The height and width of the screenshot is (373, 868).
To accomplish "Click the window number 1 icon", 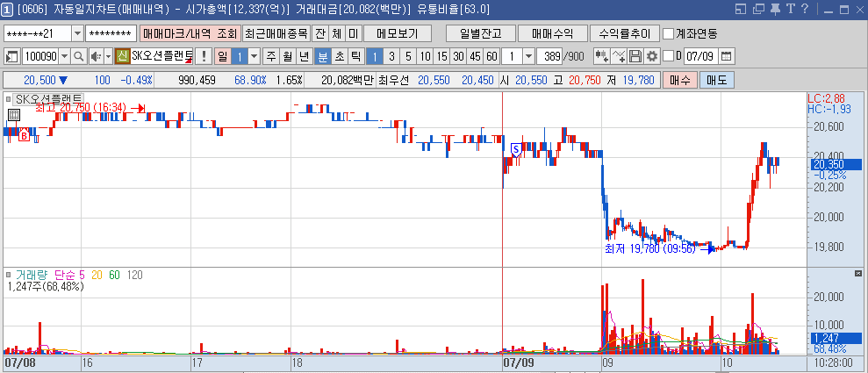I will [8, 9].
